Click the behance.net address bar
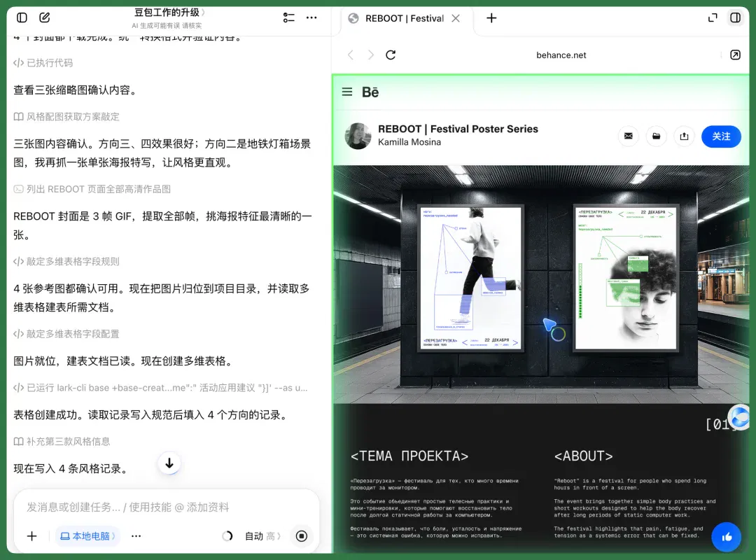This screenshot has height=560, width=756. click(x=561, y=55)
